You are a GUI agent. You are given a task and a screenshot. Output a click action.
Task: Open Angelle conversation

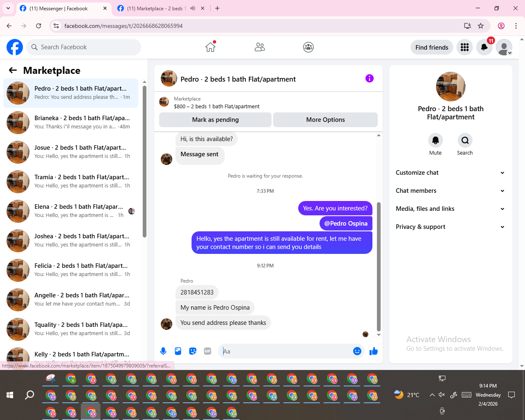71,300
